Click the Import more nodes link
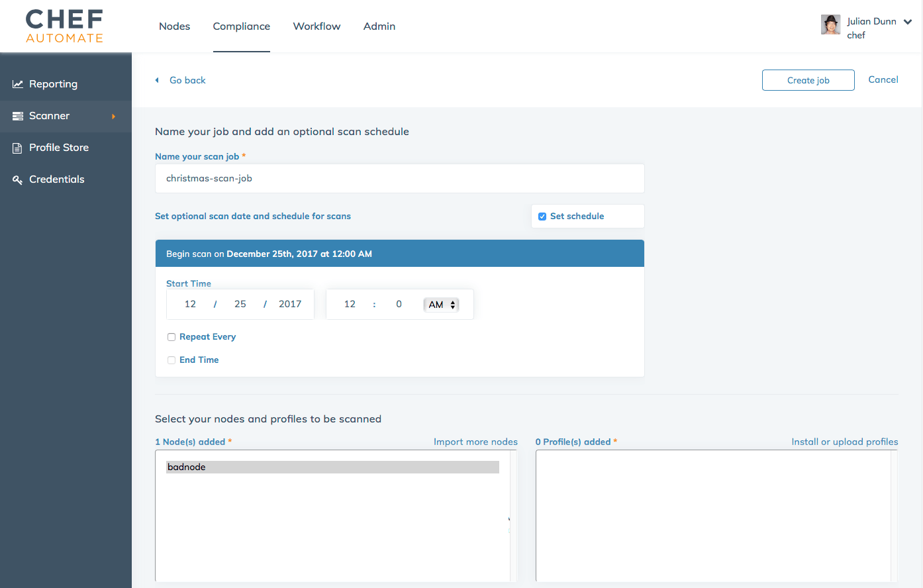This screenshot has width=923, height=588. (475, 442)
